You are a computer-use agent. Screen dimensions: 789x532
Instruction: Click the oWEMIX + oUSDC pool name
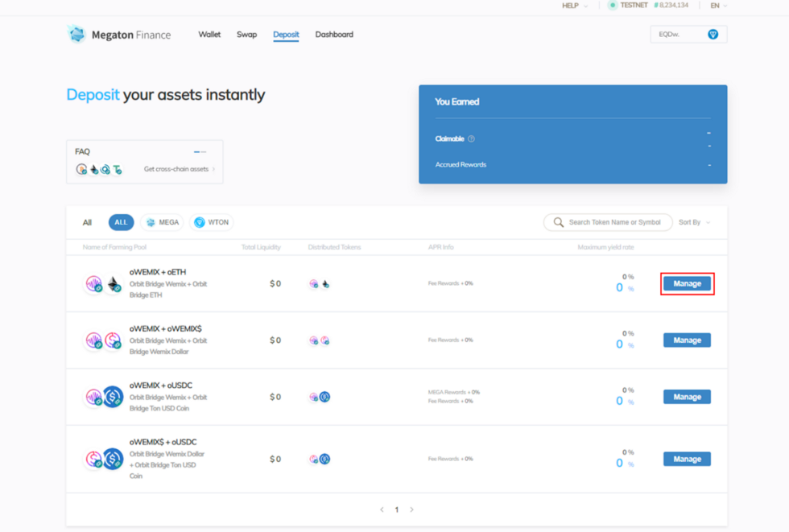161,386
